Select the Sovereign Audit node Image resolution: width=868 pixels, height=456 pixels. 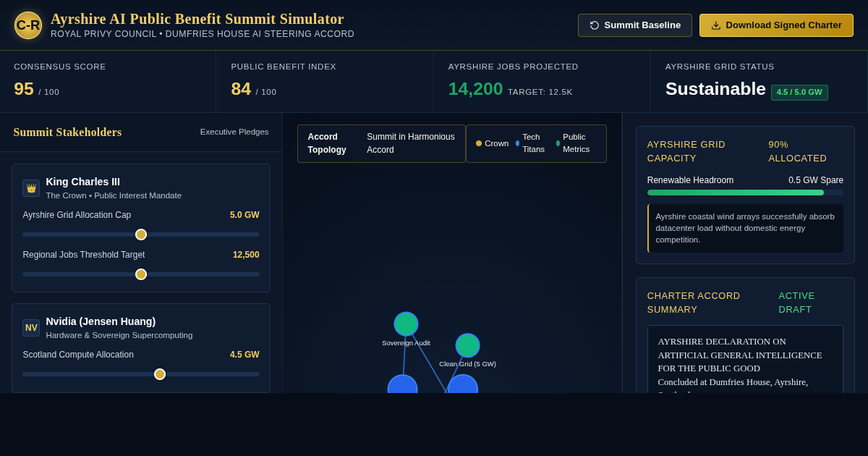[x=406, y=324]
